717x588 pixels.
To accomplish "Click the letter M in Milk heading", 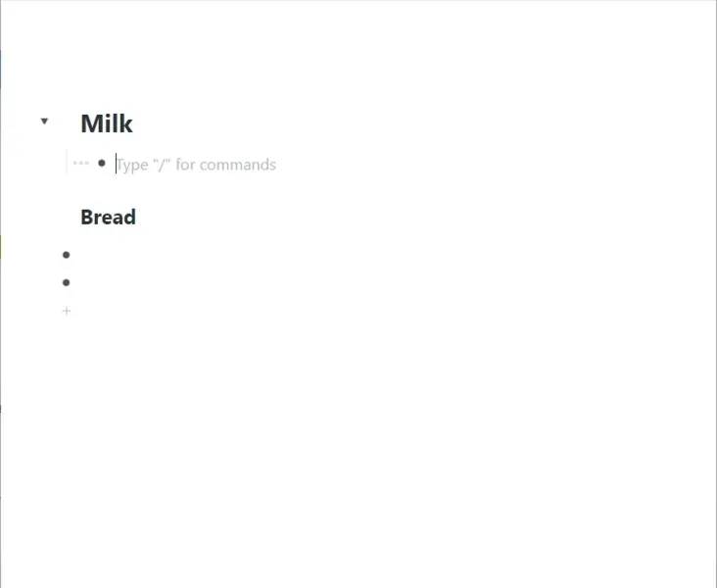I will tap(91, 123).
